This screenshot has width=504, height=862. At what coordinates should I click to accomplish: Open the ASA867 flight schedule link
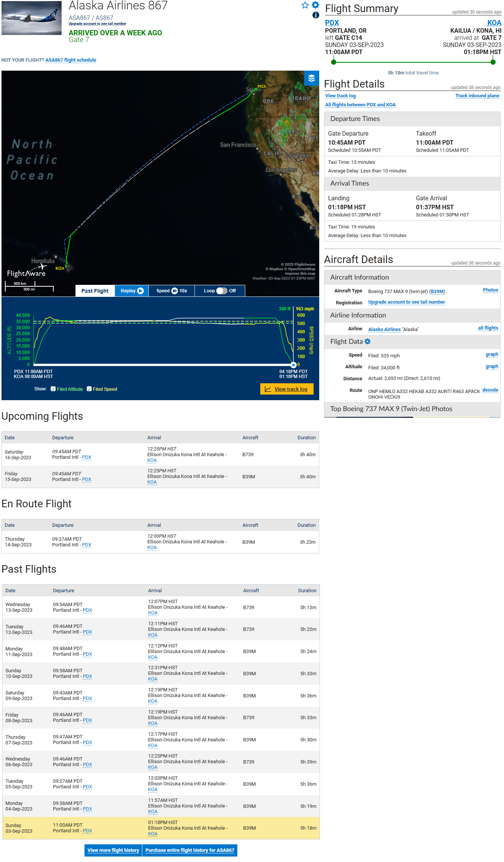coord(71,60)
